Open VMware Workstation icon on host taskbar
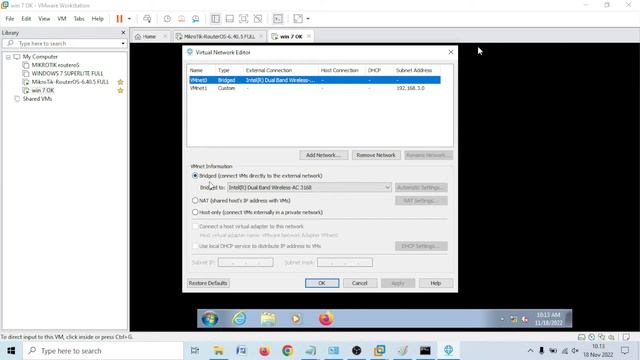Viewport: 640px width, 360px height. (x=379, y=351)
